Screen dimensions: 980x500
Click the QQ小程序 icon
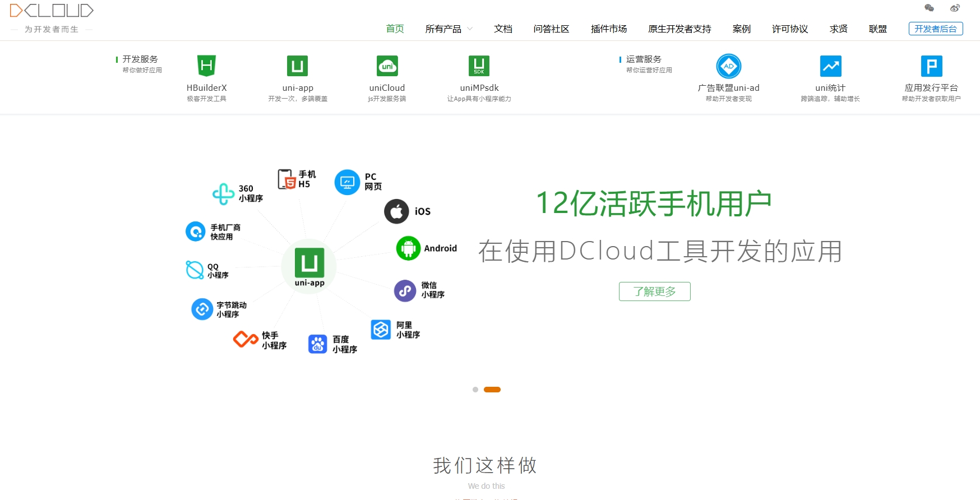tap(195, 270)
